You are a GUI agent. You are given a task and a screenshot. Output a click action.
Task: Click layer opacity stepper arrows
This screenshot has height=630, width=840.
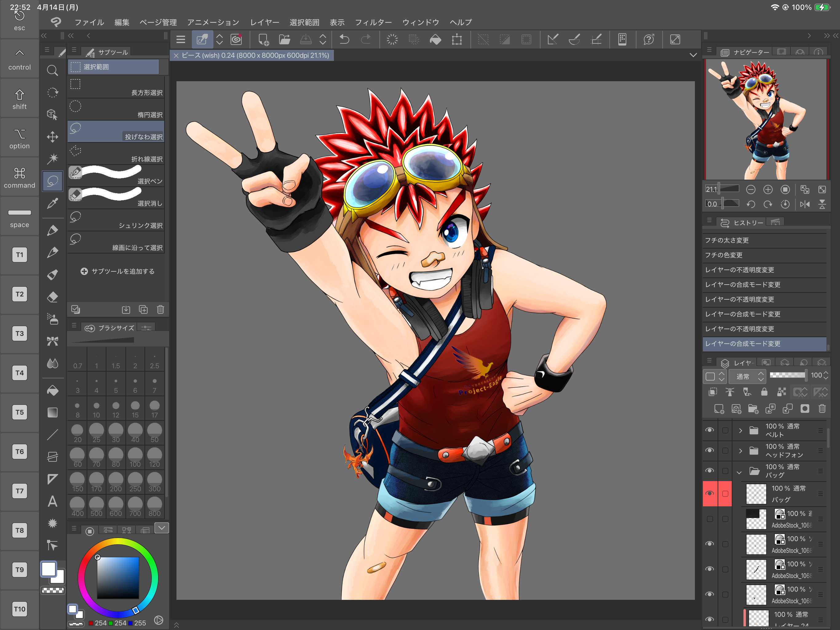[x=826, y=375]
